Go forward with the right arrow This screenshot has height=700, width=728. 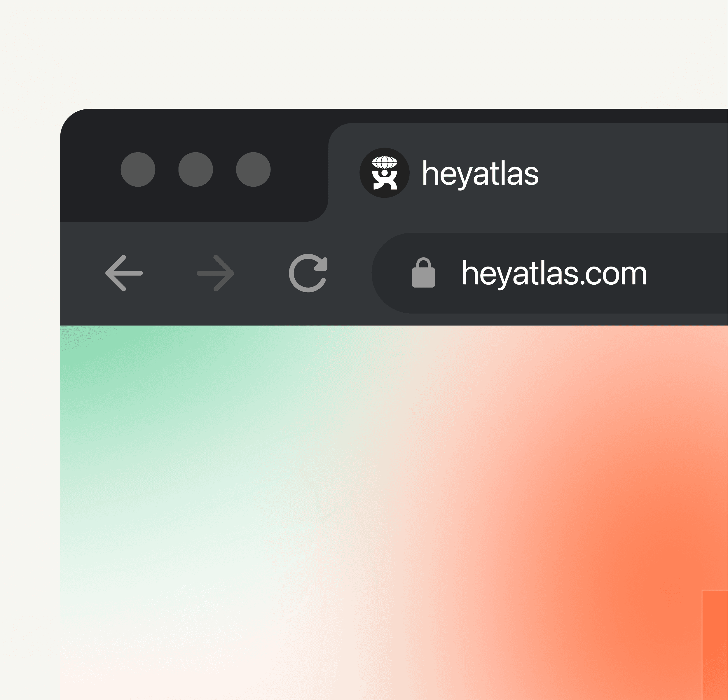(215, 273)
